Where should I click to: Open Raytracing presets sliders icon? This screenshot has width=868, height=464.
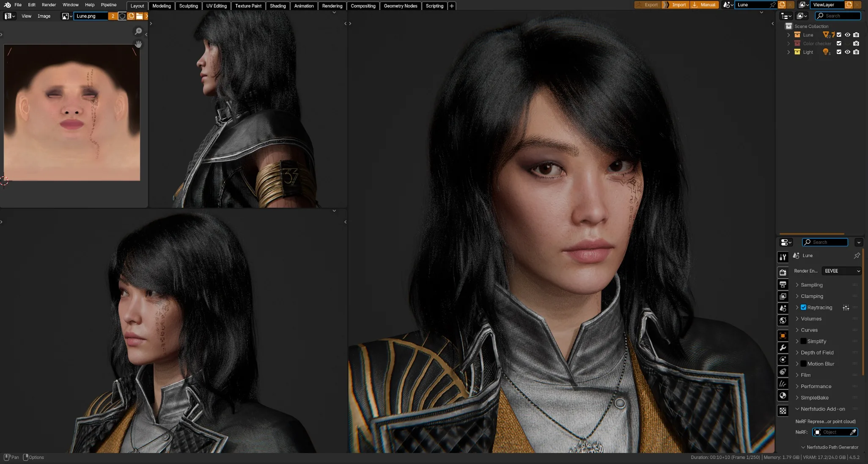point(846,308)
